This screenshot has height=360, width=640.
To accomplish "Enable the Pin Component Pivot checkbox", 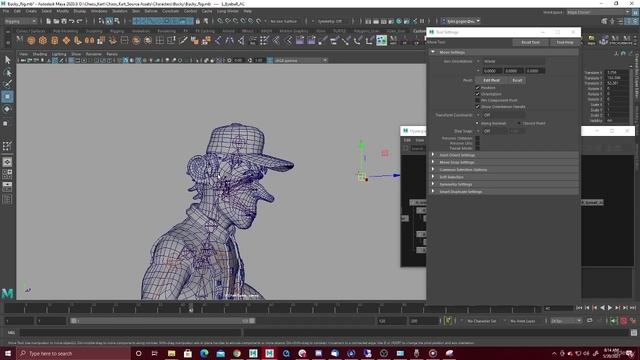I will point(478,100).
